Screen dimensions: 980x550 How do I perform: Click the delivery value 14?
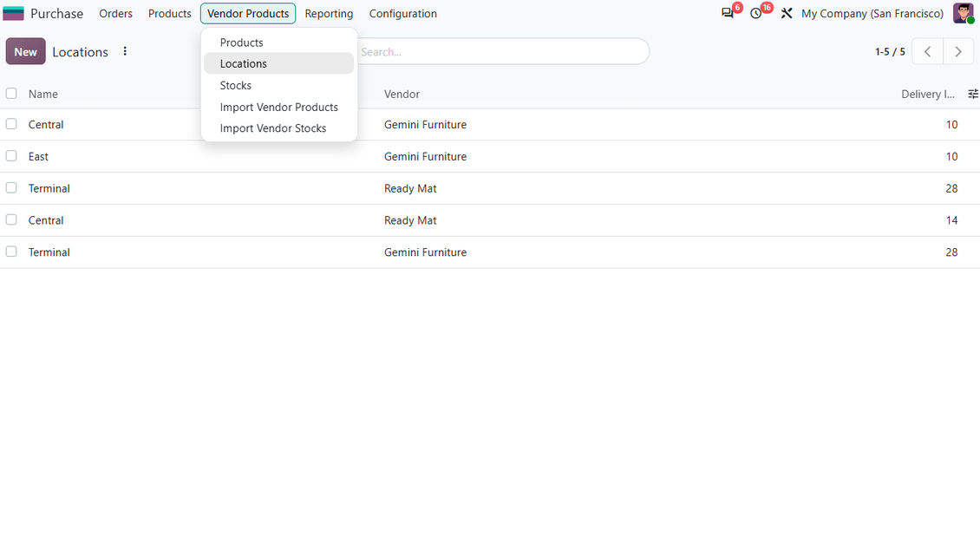[x=951, y=220]
